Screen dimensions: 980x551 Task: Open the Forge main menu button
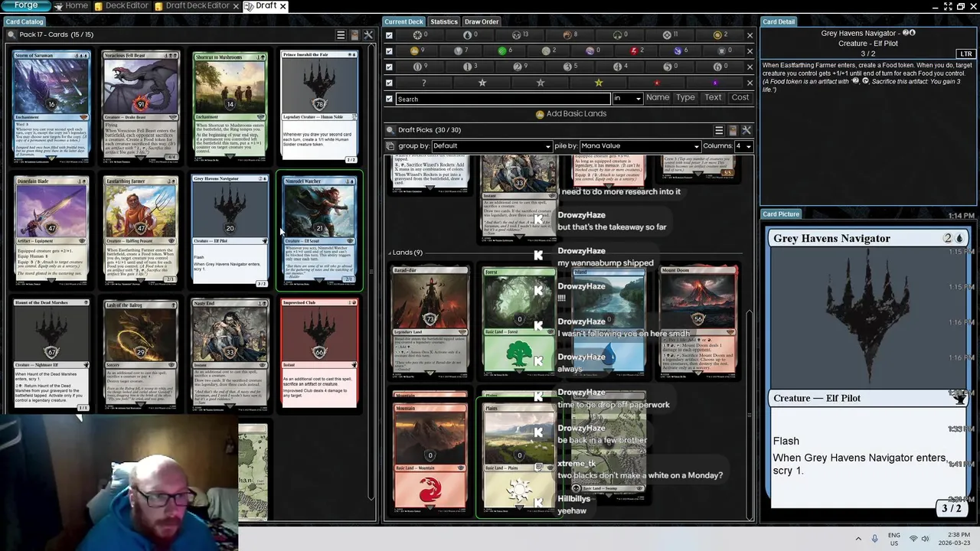pyautogui.click(x=26, y=5)
